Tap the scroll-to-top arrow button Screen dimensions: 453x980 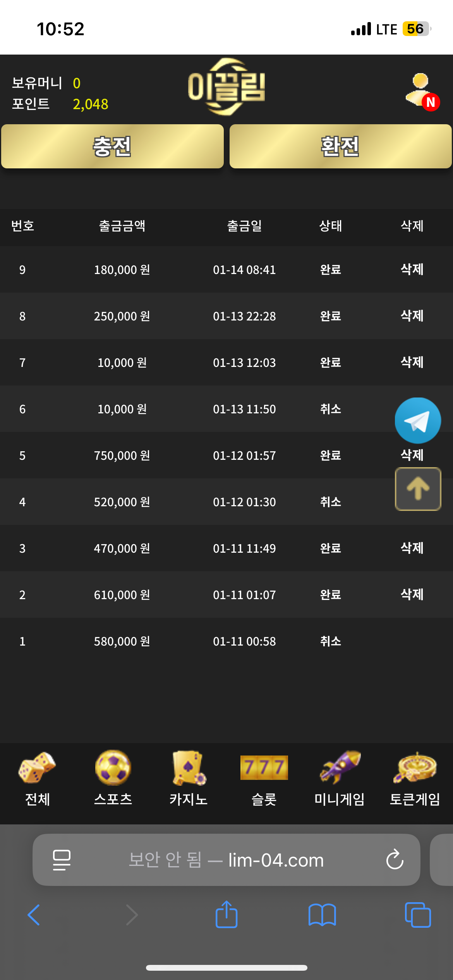pyautogui.click(x=418, y=489)
